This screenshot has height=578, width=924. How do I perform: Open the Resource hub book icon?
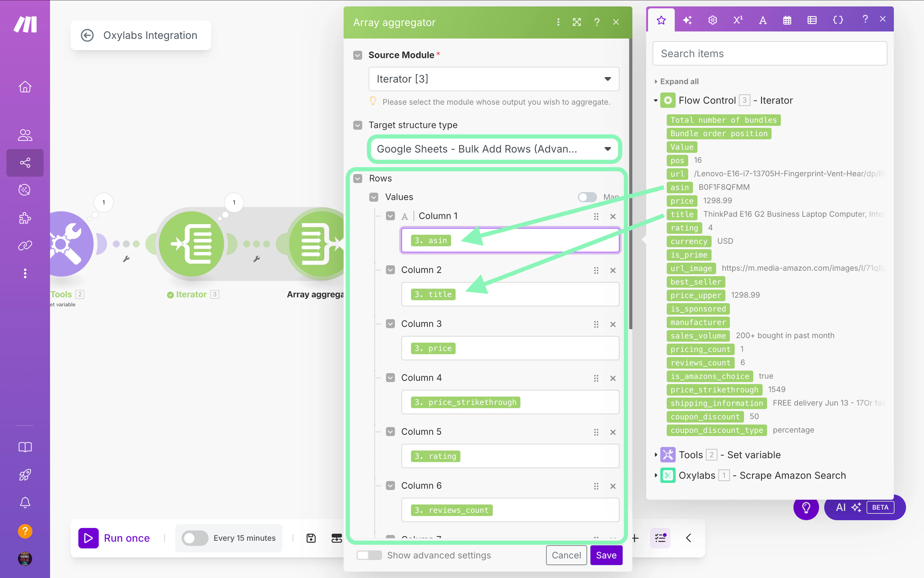(x=25, y=447)
